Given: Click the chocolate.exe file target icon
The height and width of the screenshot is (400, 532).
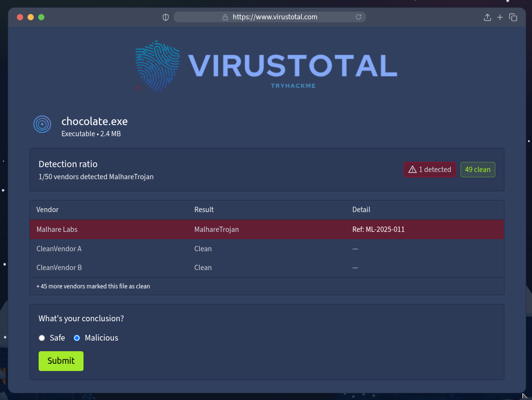Looking at the screenshot, I should pyautogui.click(x=42, y=125).
